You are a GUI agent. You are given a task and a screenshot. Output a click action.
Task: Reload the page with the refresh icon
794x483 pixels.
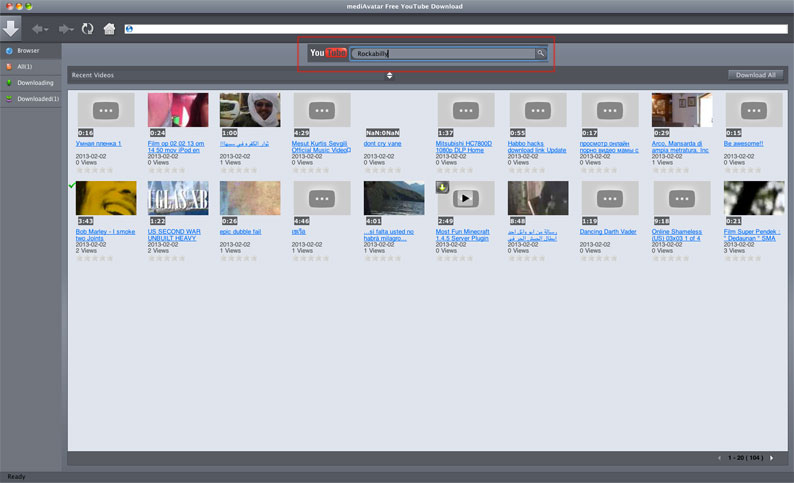(88, 29)
